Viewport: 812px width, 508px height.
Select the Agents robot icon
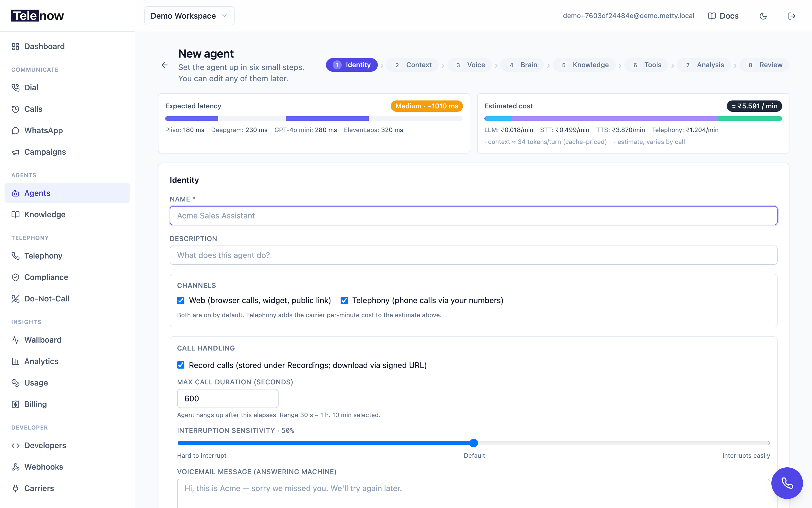click(x=16, y=193)
